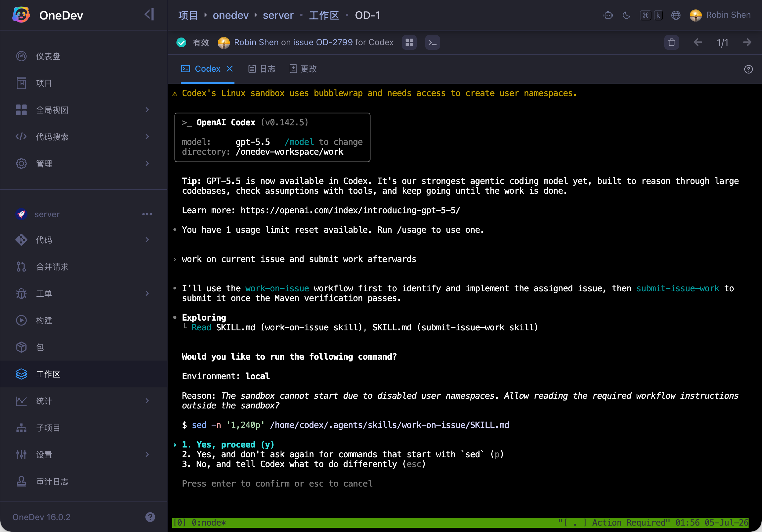Go to the previous workspace arrow
The width and height of the screenshot is (762, 532).
(x=698, y=42)
